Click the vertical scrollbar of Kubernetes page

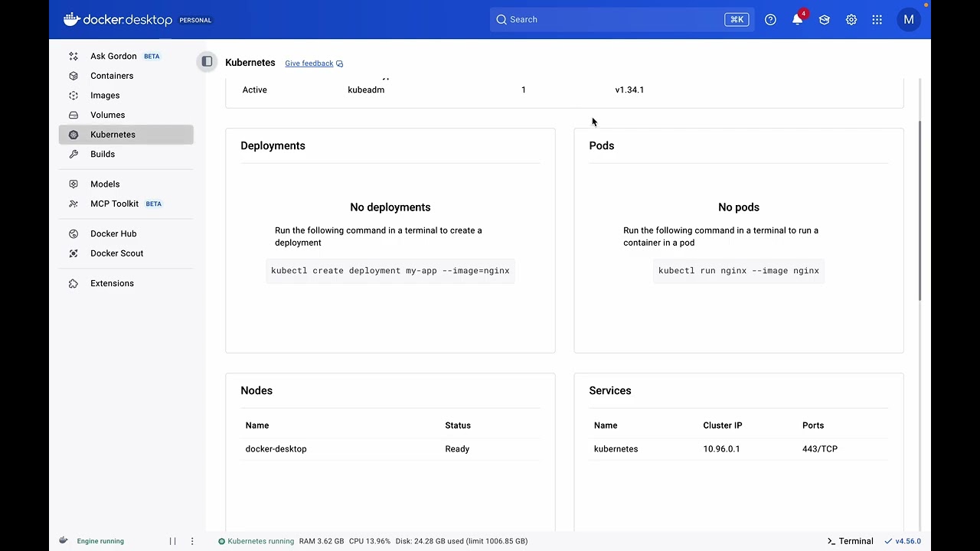[x=920, y=210]
